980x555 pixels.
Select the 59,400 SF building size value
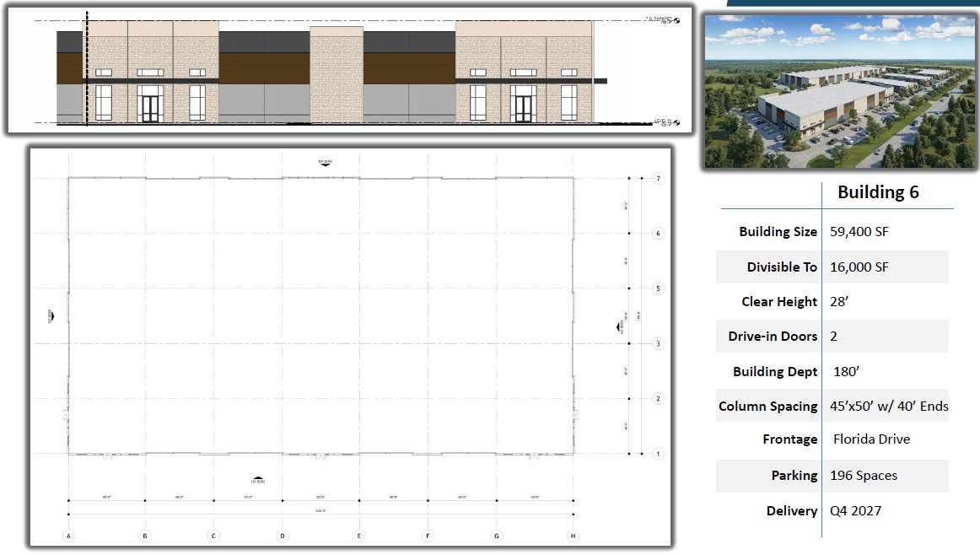pos(859,232)
